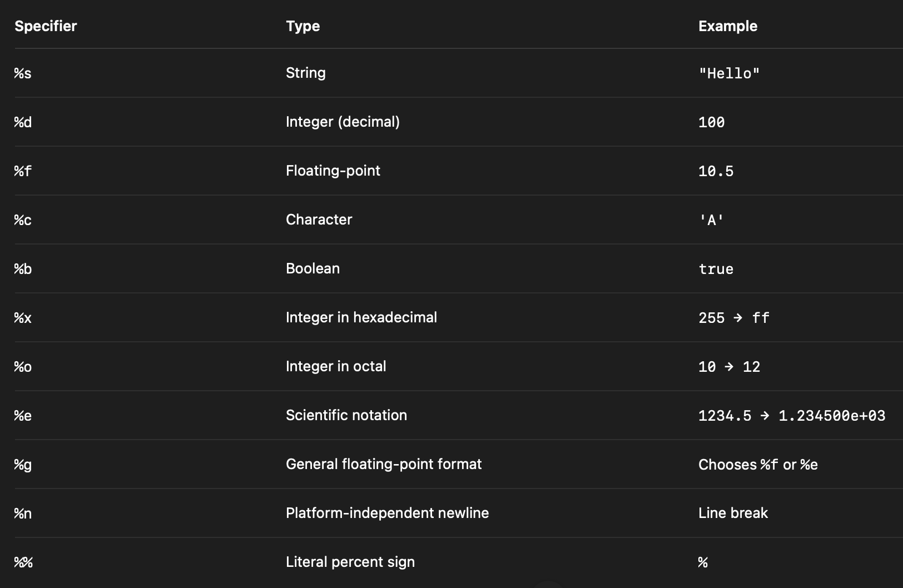Click General floating-point format text

coord(384,464)
